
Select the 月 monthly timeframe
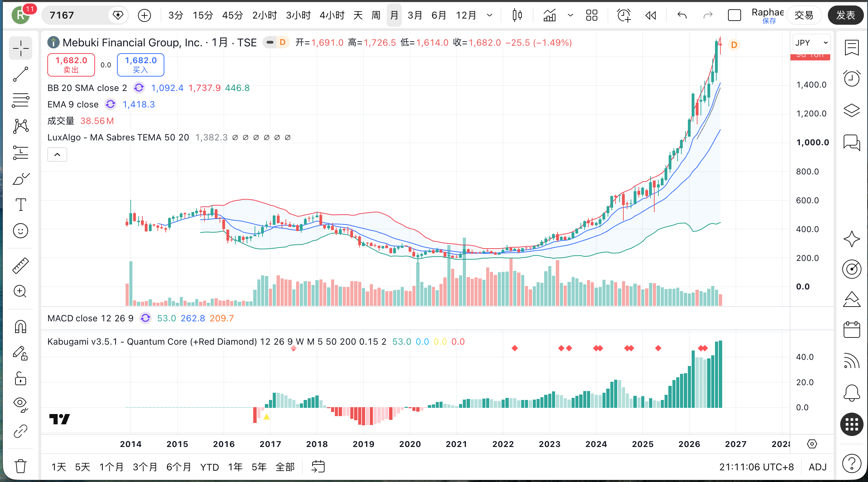click(x=394, y=15)
